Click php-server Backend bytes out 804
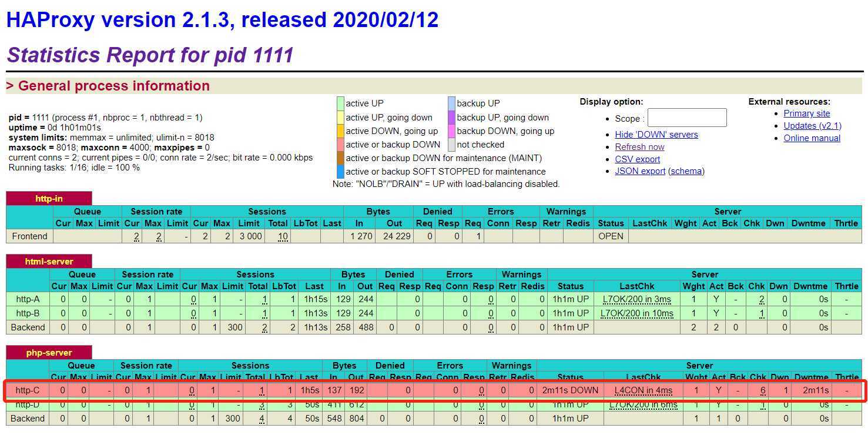Screen dimensions: 868x445 pyautogui.click(x=356, y=419)
